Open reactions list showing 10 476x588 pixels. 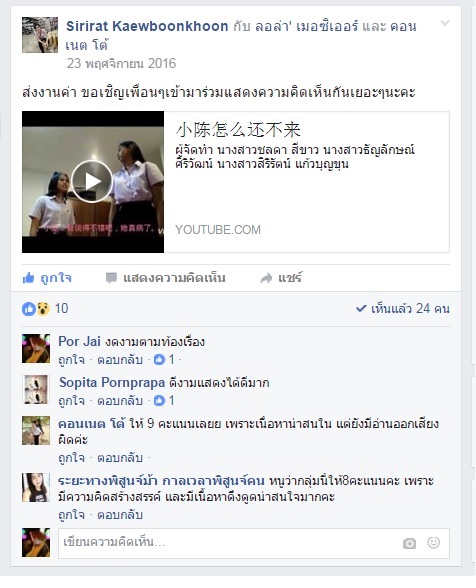pos(45,309)
